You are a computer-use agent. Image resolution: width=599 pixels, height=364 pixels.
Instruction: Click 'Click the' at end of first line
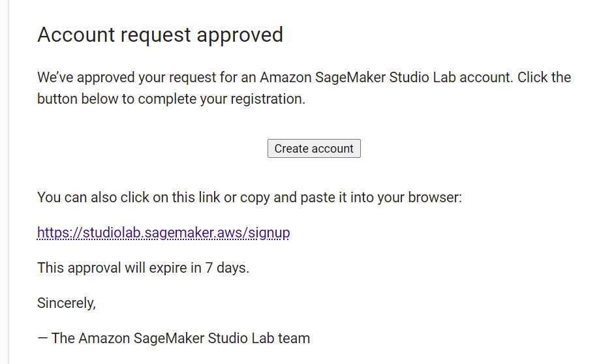544,78
